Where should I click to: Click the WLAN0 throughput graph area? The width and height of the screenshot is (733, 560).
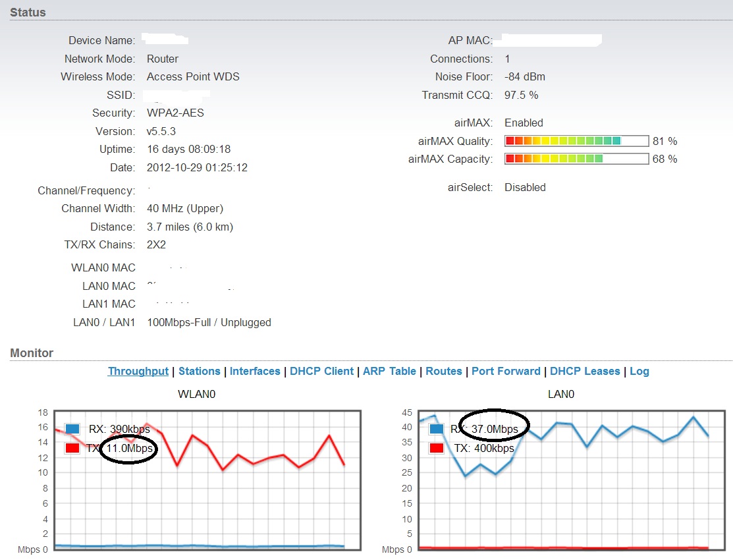click(207, 480)
